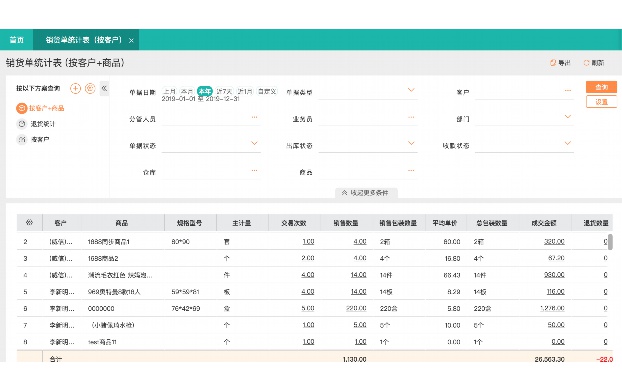
Task: Open the 单据状态 dropdown
Action: [x=211, y=145]
